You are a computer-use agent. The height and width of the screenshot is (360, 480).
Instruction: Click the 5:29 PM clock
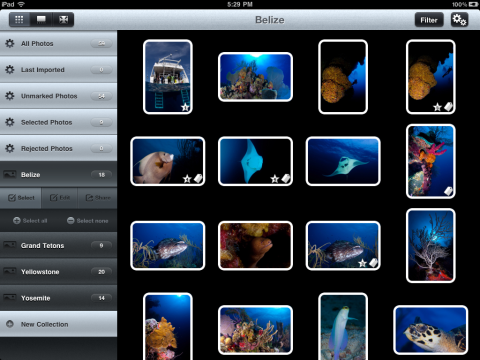click(240, 4)
